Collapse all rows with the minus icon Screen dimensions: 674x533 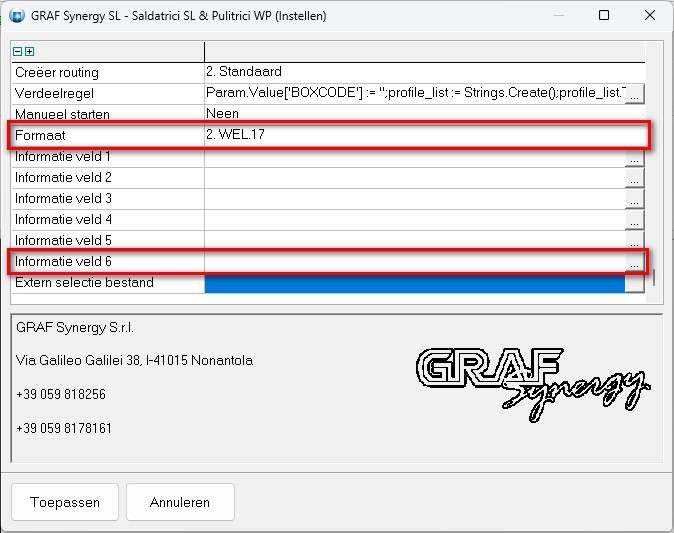coord(18,52)
